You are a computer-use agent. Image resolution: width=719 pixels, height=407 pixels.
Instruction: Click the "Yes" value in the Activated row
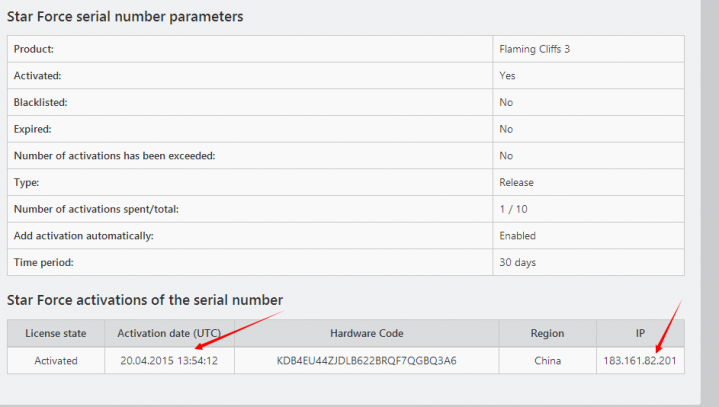[507, 76]
